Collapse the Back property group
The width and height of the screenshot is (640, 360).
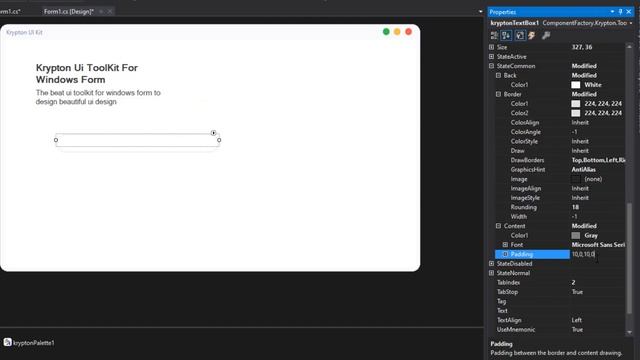click(x=498, y=76)
